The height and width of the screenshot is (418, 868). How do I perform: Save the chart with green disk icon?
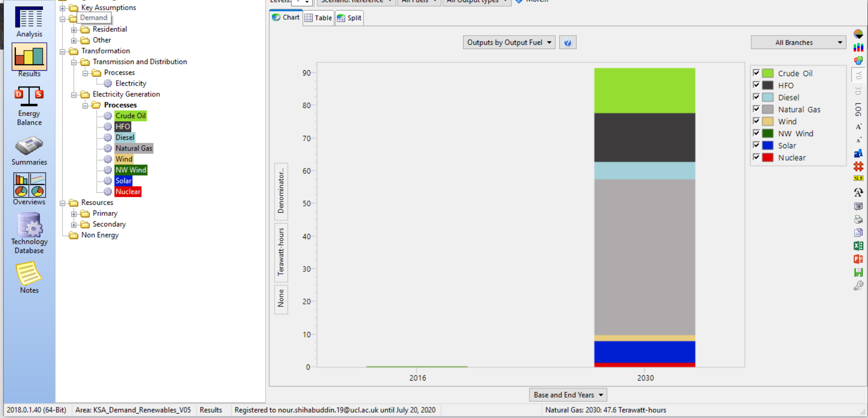858,272
